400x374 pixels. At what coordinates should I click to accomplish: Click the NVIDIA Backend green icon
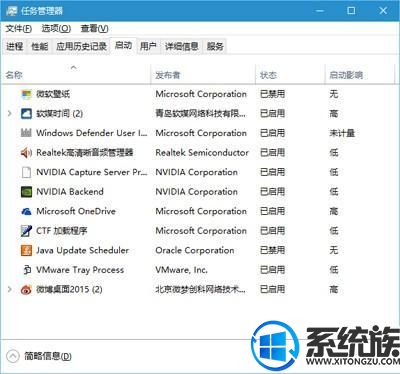26,192
